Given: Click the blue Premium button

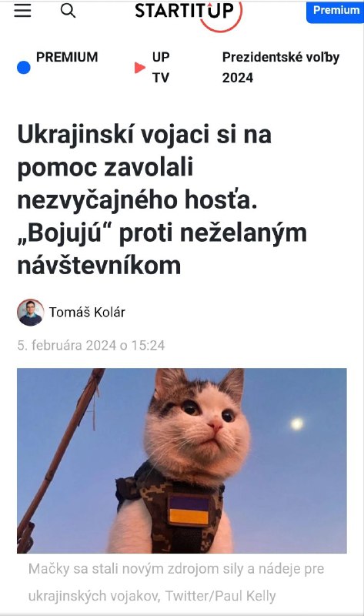Looking at the screenshot, I should 336,11.
